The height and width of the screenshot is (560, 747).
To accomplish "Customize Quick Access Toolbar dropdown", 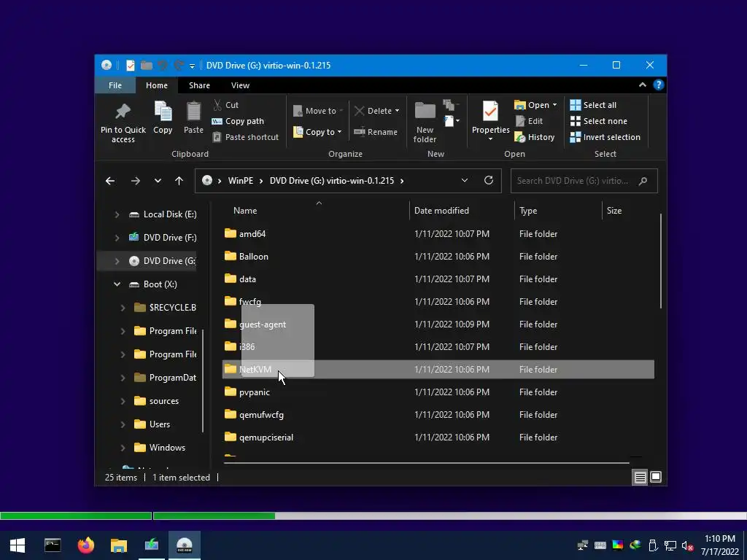I will click(192, 66).
